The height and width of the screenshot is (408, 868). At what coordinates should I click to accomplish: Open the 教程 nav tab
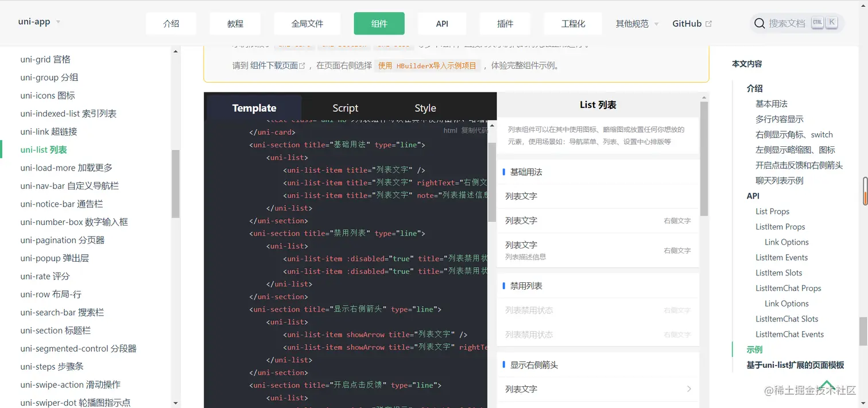235,24
